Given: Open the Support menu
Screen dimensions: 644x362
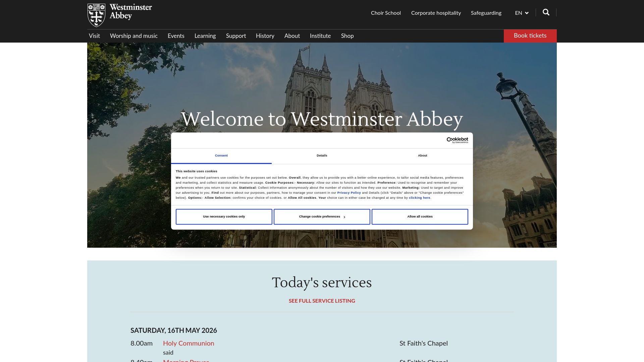Looking at the screenshot, I should (236, 36).
